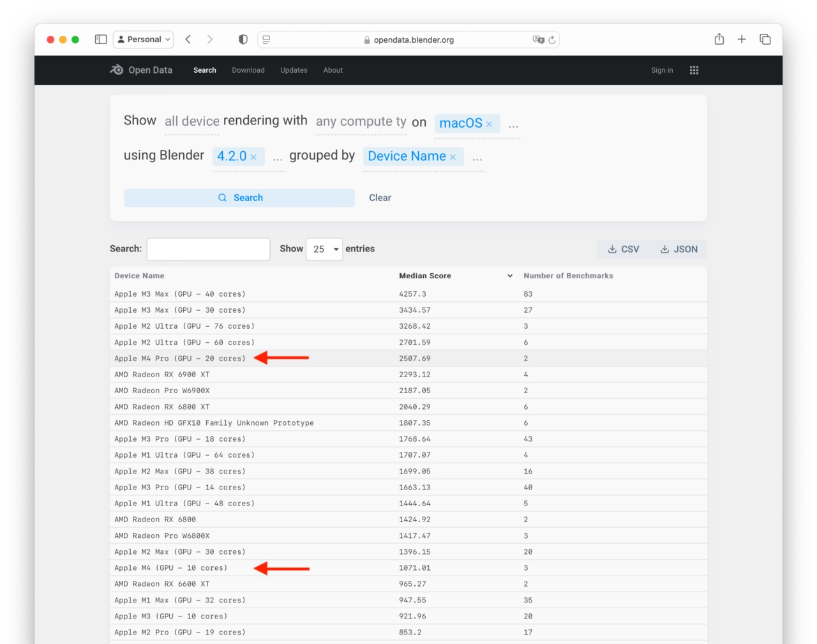Open the About nav tab
Viewport: 817px width, 644px height.
pos(333,70)
